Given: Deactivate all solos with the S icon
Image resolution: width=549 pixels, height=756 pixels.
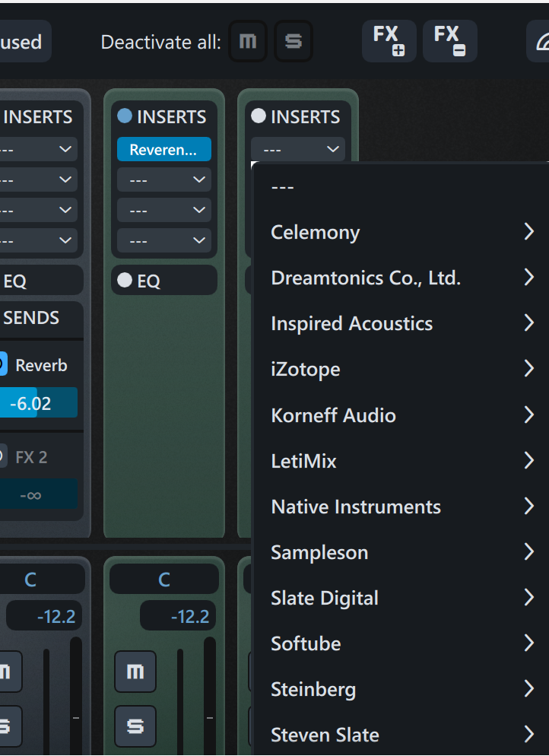Looking at the screenshot, I should point(293,41).
